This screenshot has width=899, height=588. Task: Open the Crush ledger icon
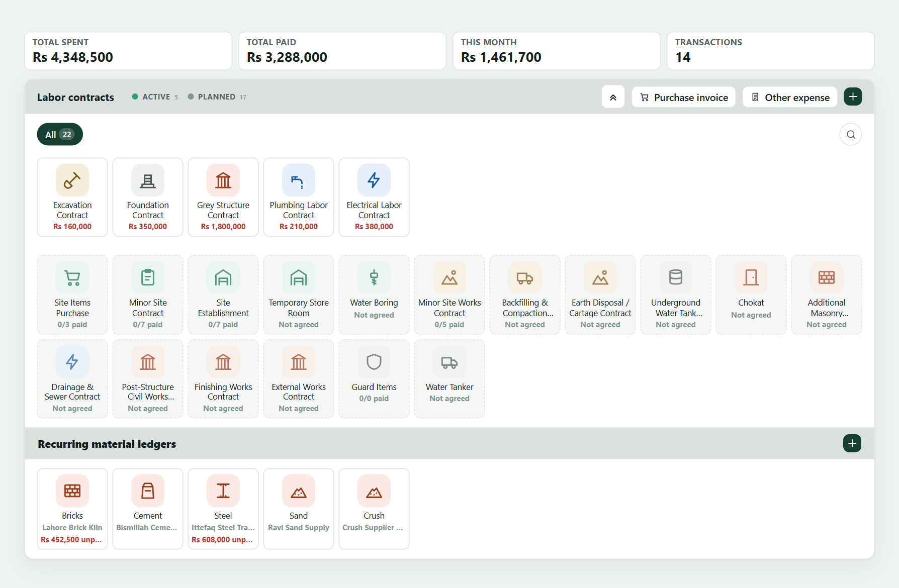374,491
